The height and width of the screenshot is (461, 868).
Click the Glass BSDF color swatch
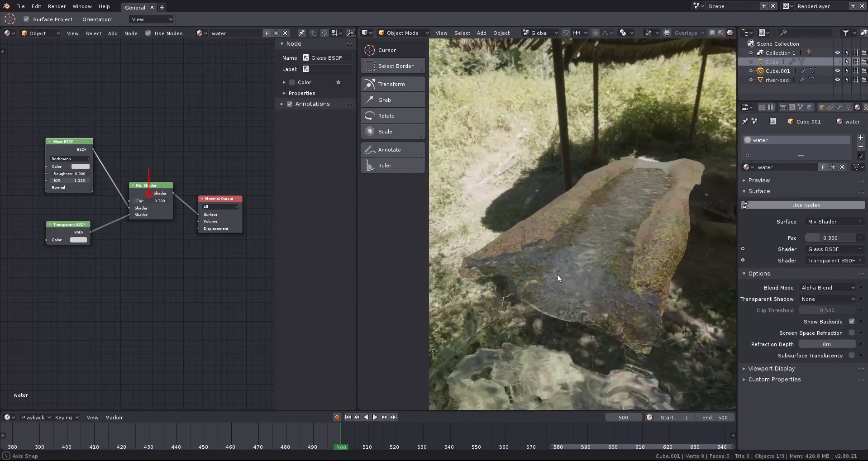point(80,166)
